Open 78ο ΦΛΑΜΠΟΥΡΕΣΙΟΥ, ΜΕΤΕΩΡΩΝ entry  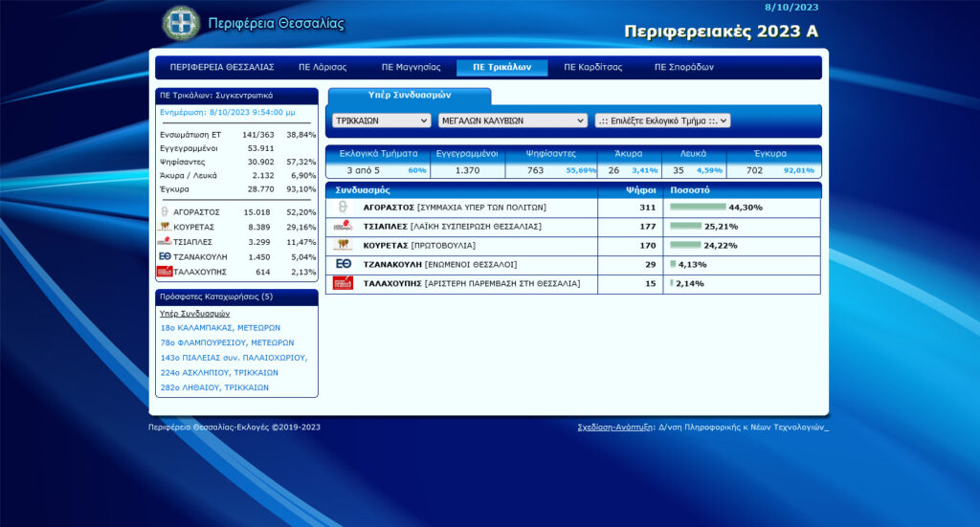tap(227, 342)
